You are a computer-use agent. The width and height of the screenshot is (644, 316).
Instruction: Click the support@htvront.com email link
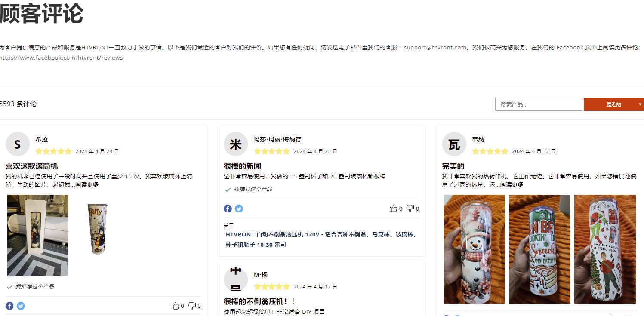click(435, 47)
